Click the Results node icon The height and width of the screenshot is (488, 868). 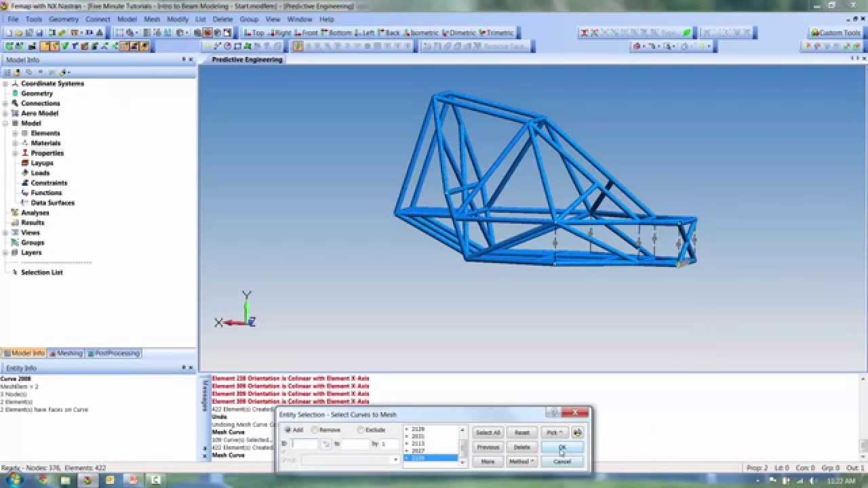coord(15,222)
